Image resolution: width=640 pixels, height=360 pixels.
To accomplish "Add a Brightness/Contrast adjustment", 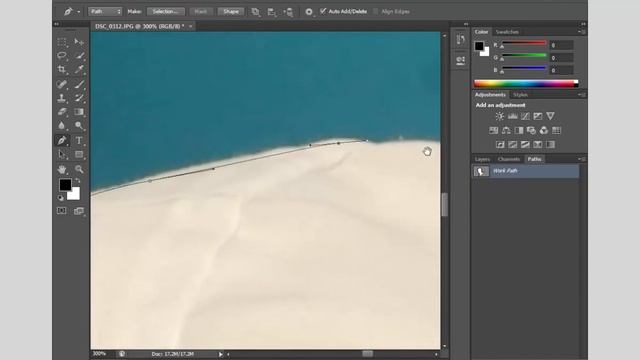I will 500,116.
